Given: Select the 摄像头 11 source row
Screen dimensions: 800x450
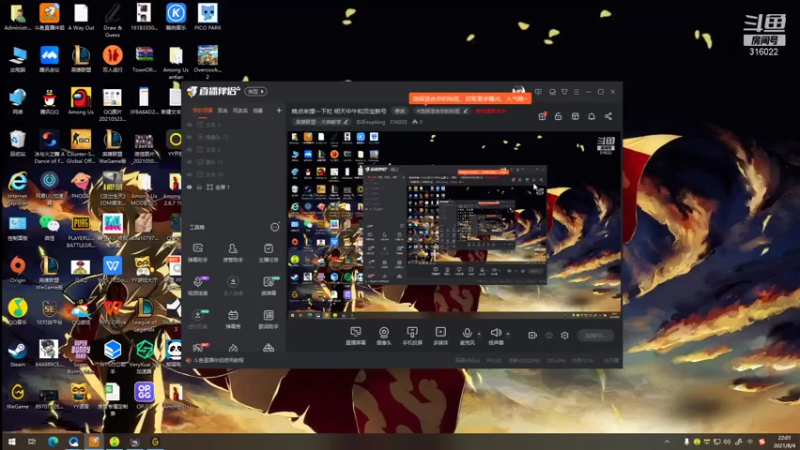Looking at the screenshot, I should coord(234,137).
